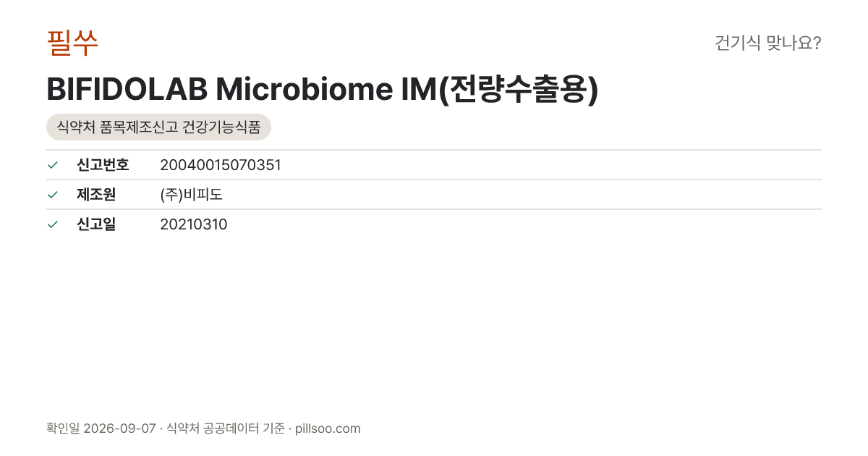
Task: Open the 건기식 맞나요? link
Action: (x=767, y=43)
